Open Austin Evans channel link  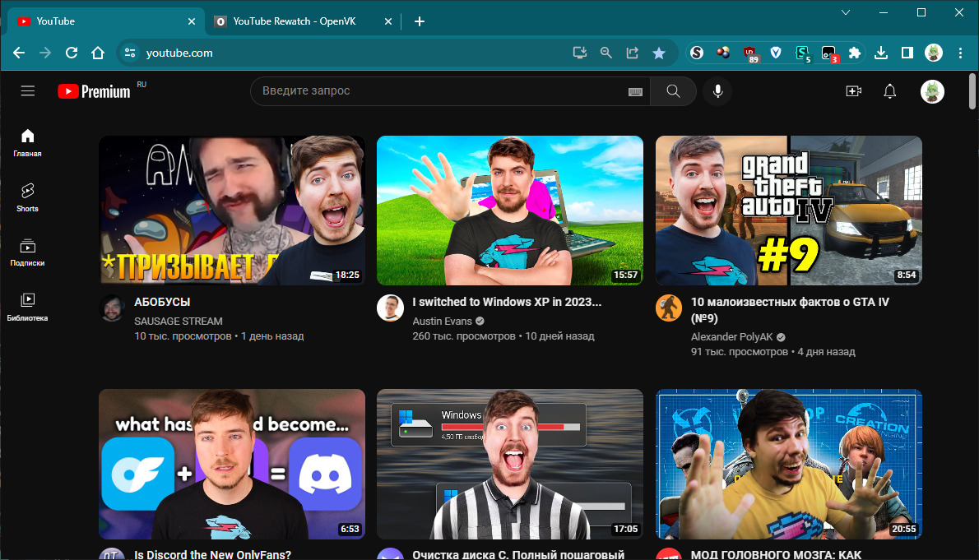coord(442,321)
